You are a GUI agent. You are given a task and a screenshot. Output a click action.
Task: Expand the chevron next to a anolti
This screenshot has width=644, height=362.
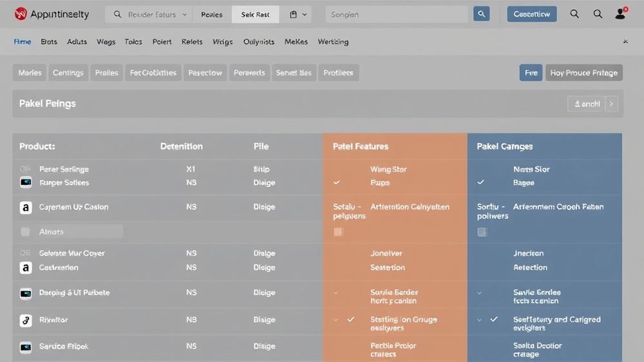(x=612, y=104)
